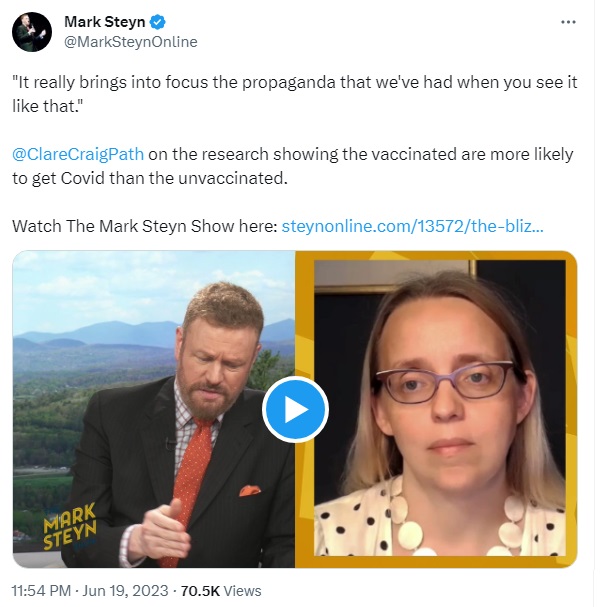The height and width of the screenshot is (607, 600).
Task: Click the sentence about vaccinated and unvaccinated
Action: tap(293, 166)
